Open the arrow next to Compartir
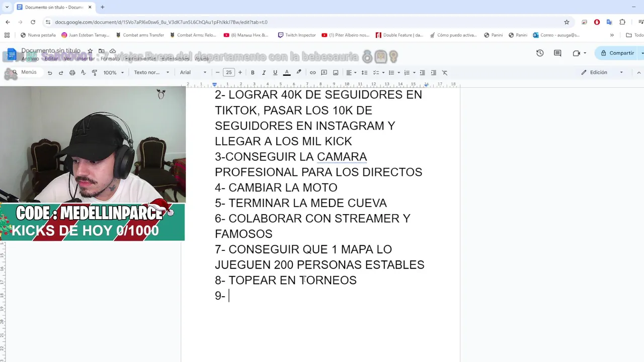 coord(642,53)
